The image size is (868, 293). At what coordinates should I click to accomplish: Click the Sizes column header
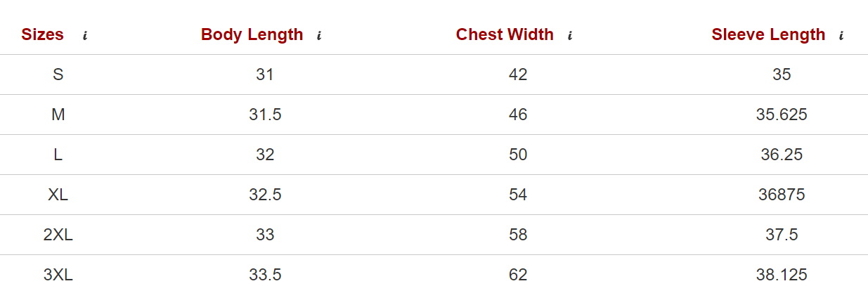[43, 34]
